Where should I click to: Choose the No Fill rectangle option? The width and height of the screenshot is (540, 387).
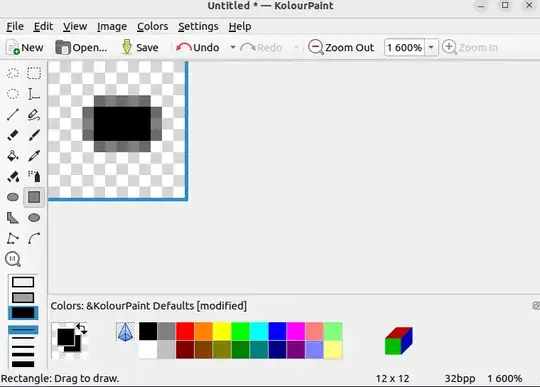[x=23, y=282]
